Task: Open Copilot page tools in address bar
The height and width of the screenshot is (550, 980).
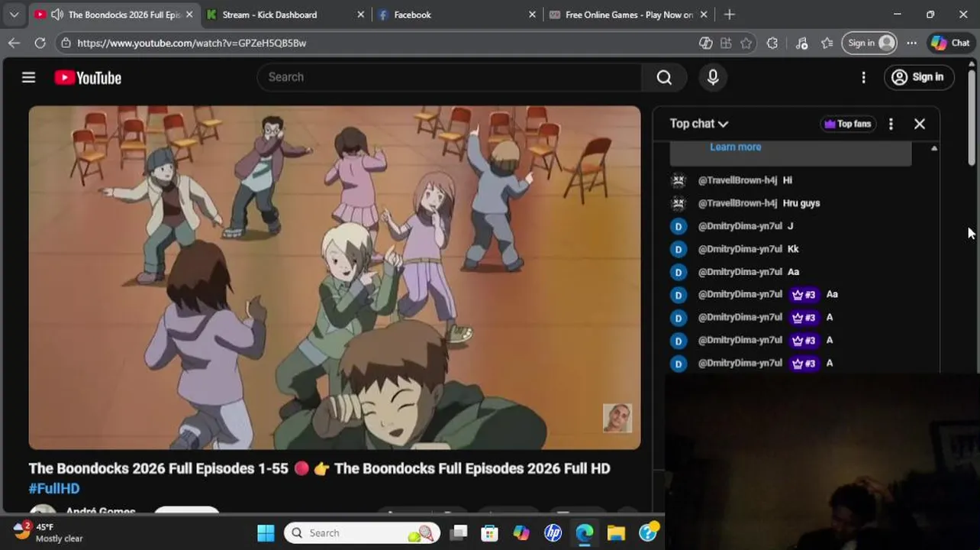Action: click(706, 43)
